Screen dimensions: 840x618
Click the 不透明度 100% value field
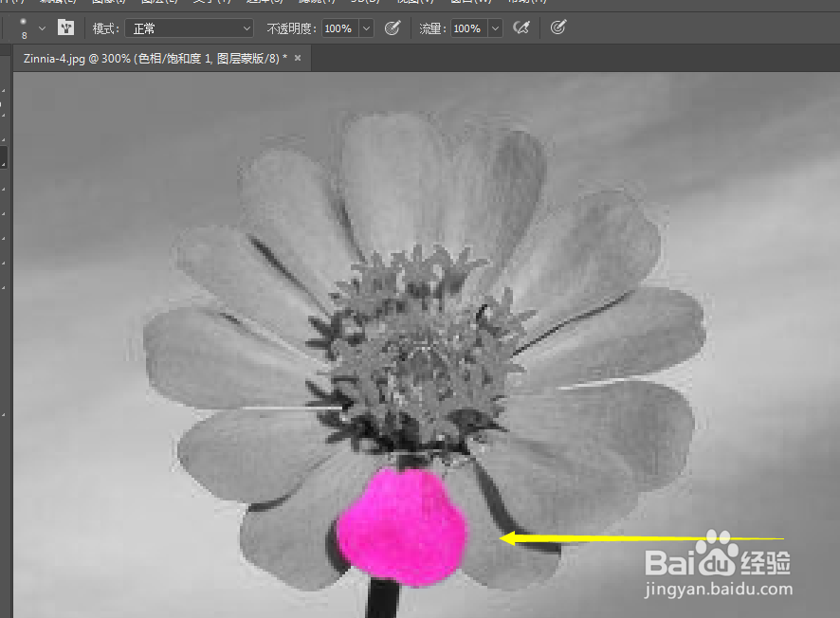tap(339, 28)
